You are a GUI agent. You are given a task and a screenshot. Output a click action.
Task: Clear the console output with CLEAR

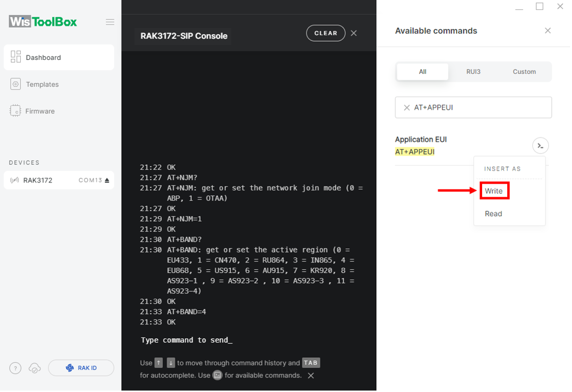pos(325,33)
